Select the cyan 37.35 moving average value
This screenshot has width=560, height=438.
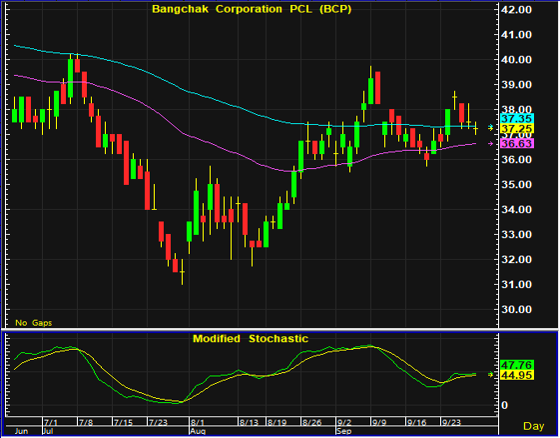(517, 119)
